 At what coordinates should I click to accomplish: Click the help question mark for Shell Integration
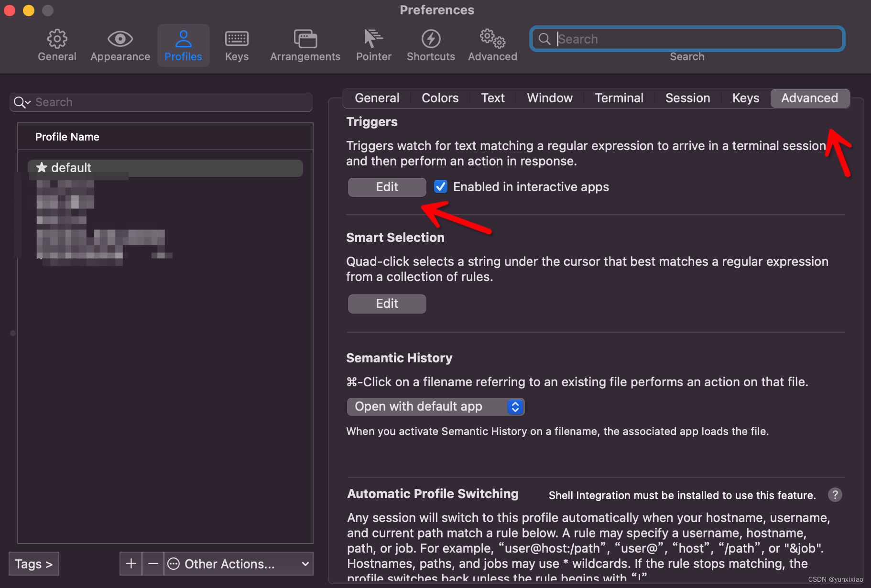click(x=835, y=495)
